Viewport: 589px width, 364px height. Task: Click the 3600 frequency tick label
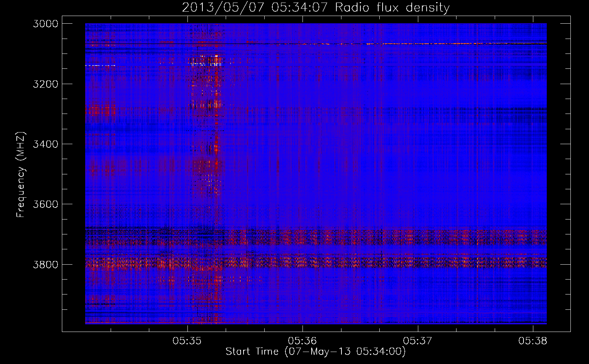point(46,204)
